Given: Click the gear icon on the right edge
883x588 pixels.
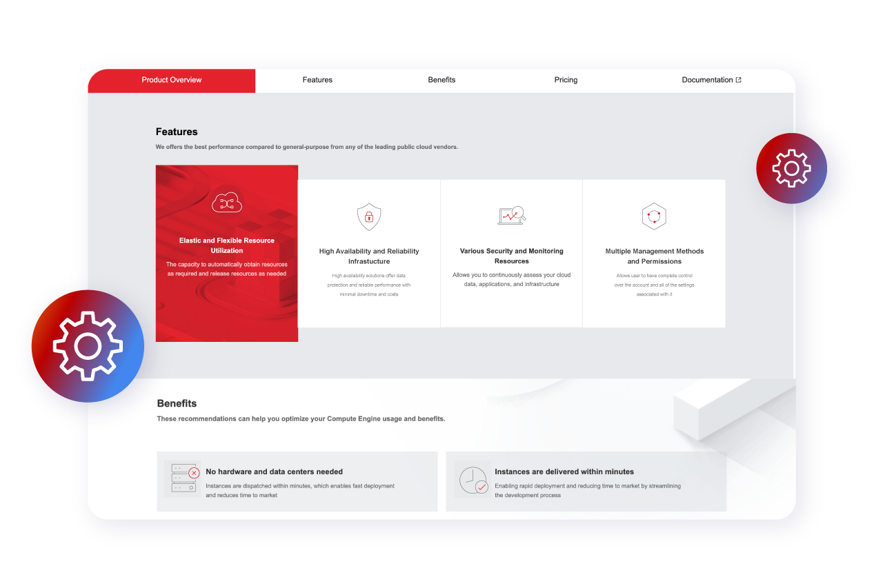Looking at the screenshot, I should tap(791, 168).
